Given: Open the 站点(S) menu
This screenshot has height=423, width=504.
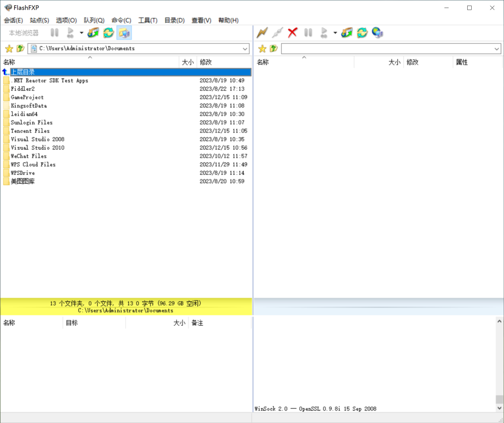Looking at the screenshot, I should [x=39, y=20].
